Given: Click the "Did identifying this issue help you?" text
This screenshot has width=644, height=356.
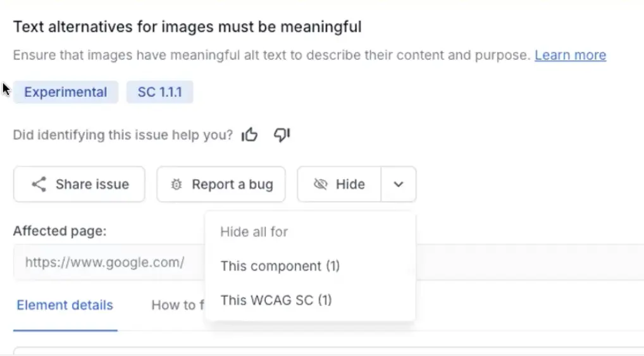Looking at the screenshot, I should (x=123, y=135).
